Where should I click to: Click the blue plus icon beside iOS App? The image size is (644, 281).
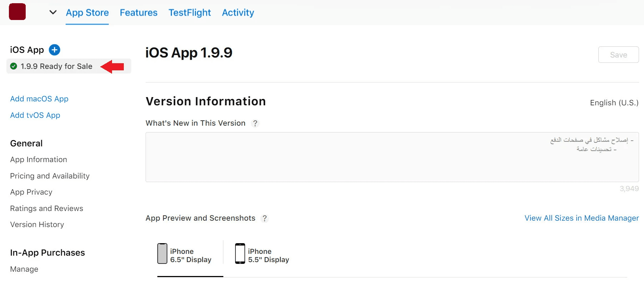click(55, 50)
